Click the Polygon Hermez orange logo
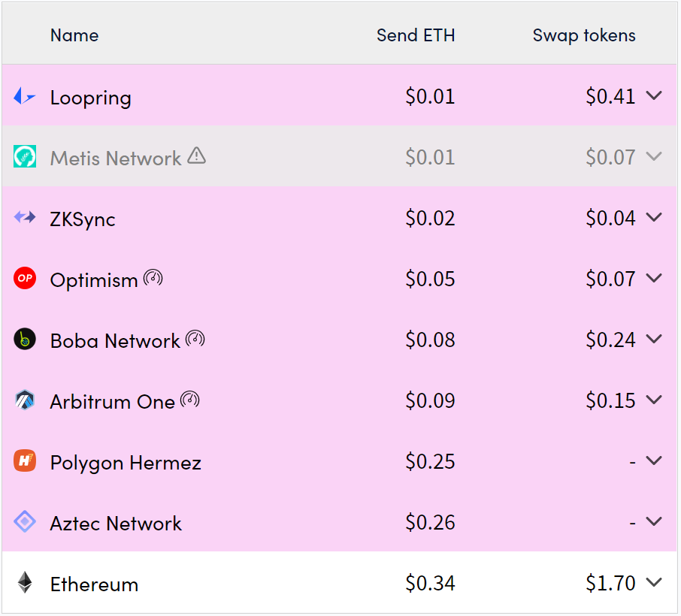 click(x=25, y=460)
